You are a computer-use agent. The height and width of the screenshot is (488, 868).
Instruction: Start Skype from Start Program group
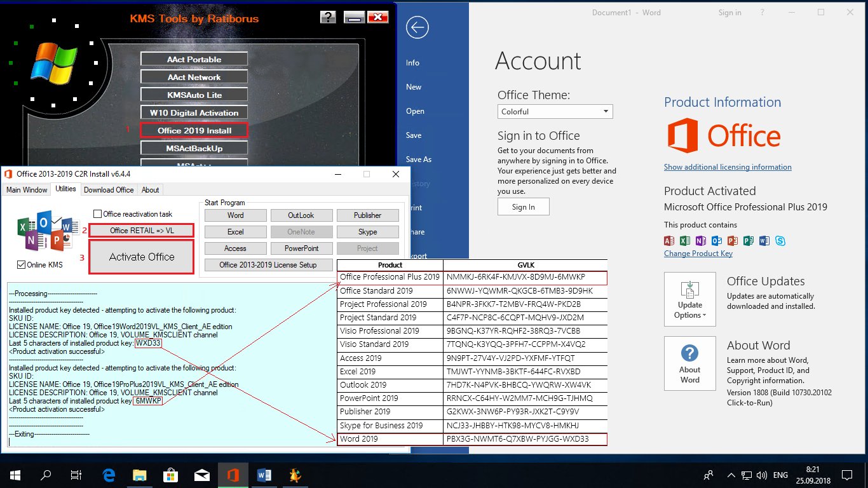tap(367, 232)
